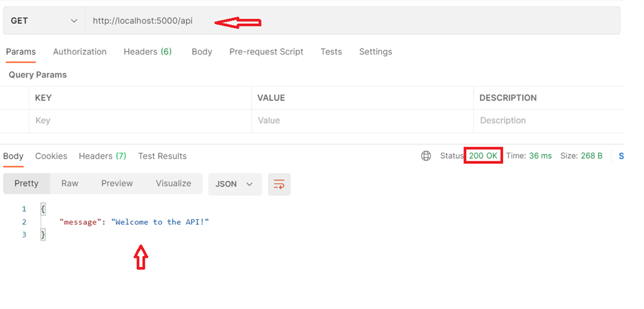Screen dimensions: 644x309
Task: Open the Tests tab
Action: click(331, 51)
